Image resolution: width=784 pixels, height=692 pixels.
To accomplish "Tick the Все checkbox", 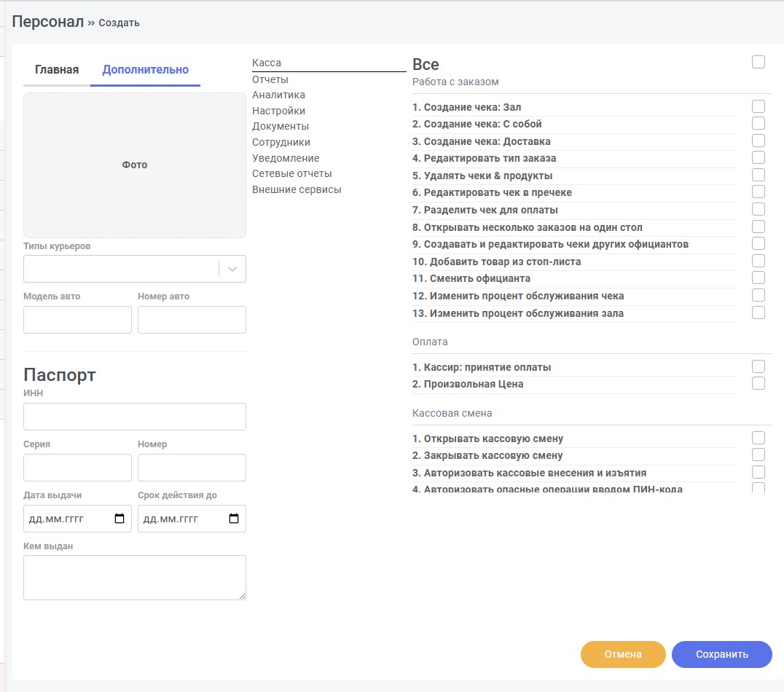I will tap(758, 62).
